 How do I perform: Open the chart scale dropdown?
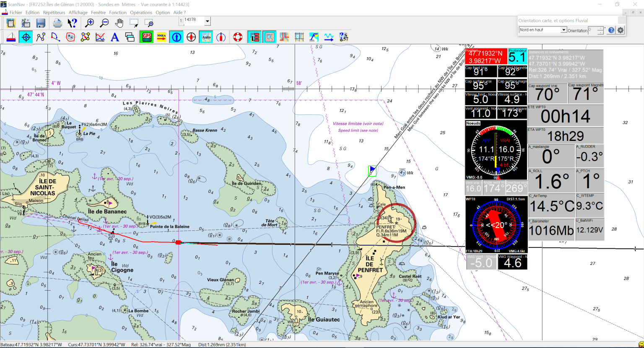208,21
